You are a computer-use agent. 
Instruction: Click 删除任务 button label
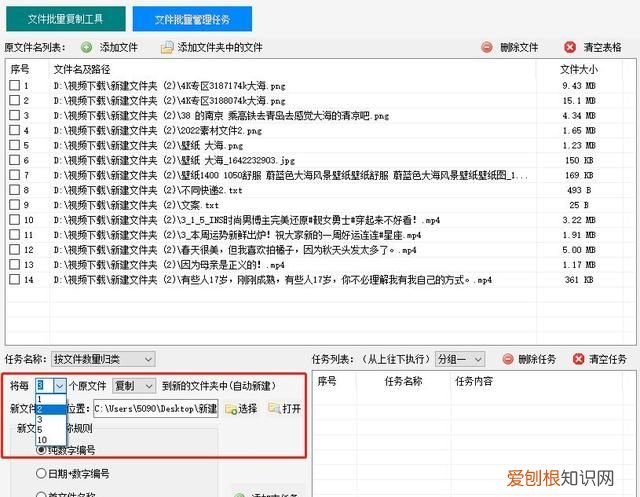pos(537,359)
